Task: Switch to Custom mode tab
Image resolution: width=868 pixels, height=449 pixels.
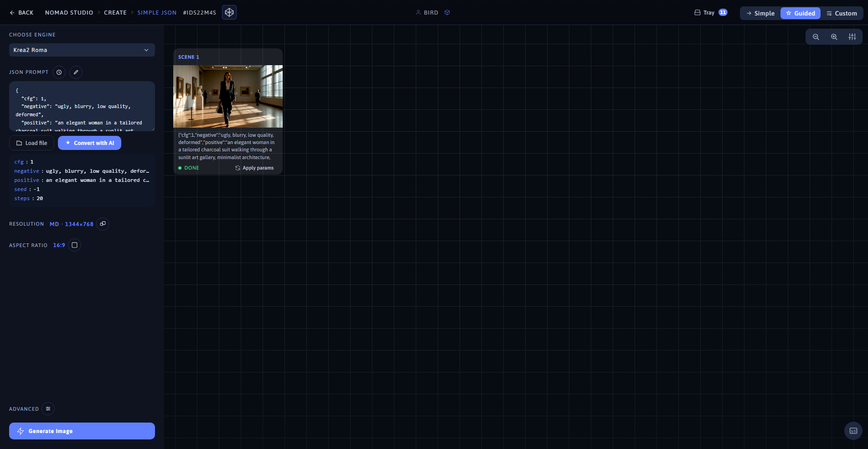Action: pos(842,13)
